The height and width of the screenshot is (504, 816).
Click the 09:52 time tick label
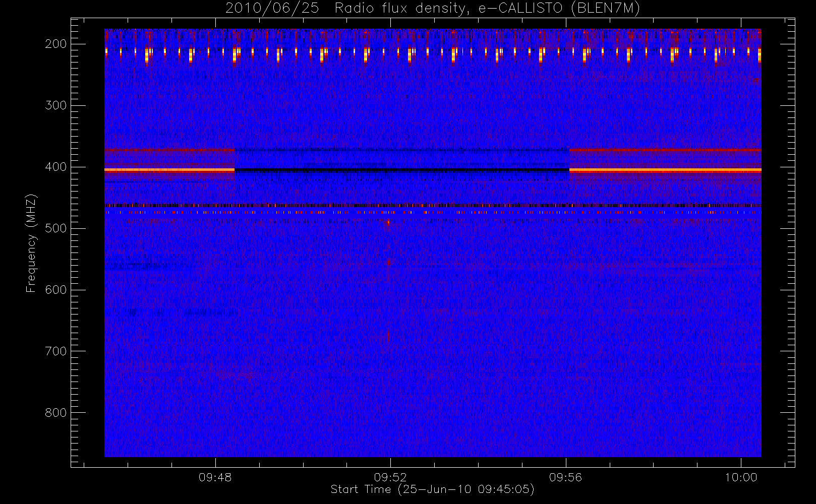390,477
